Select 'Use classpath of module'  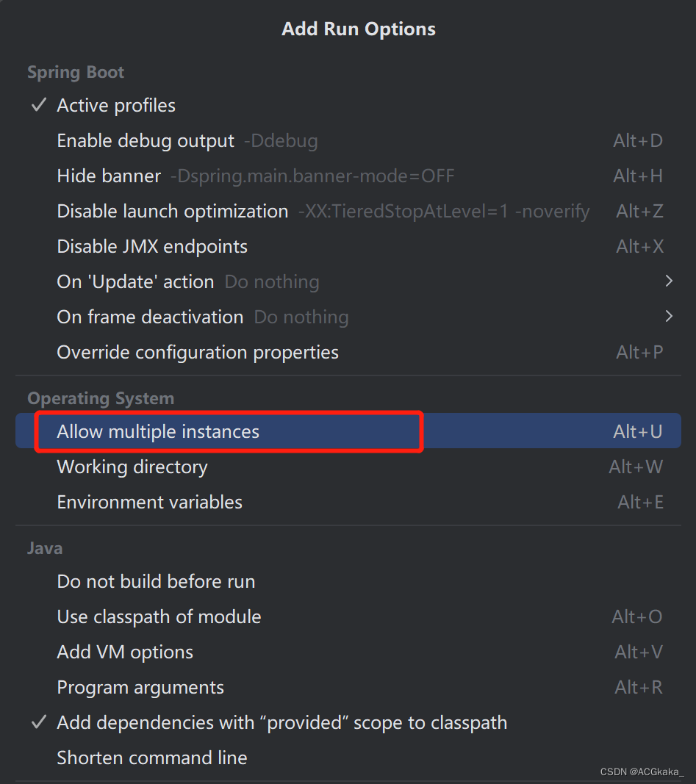(159, 616)
